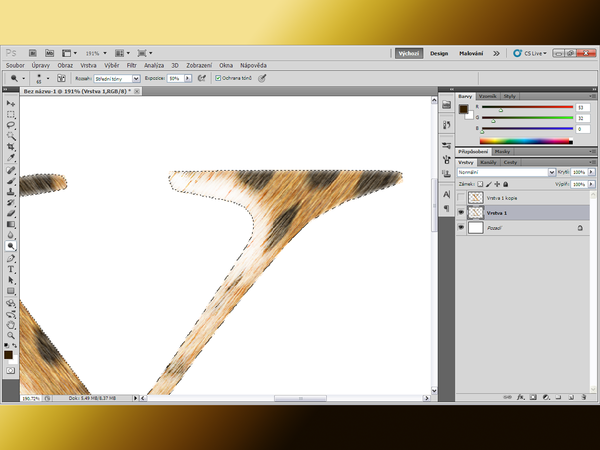This screenshot has height=450, width=600.
Task: Open the layer blend mode dropdown Normální
Action: point(505,172)
